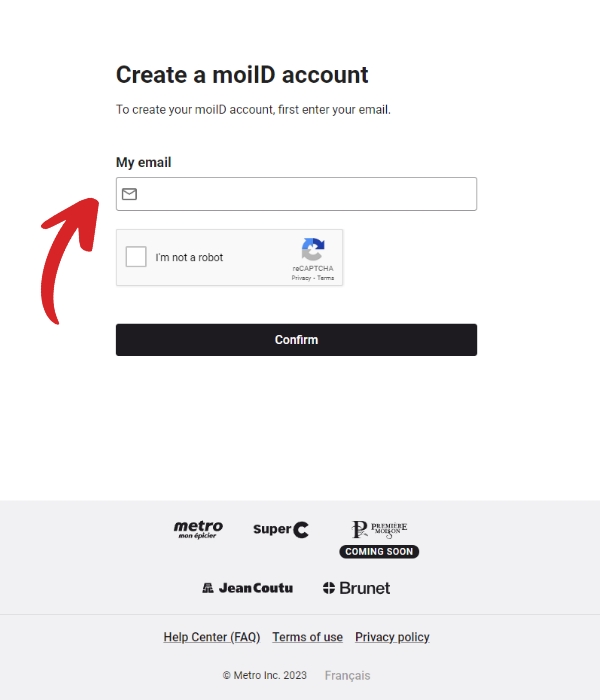Click the reCAPTCHA Terms link
600x700 pixels.
click(x=325, y=278)
